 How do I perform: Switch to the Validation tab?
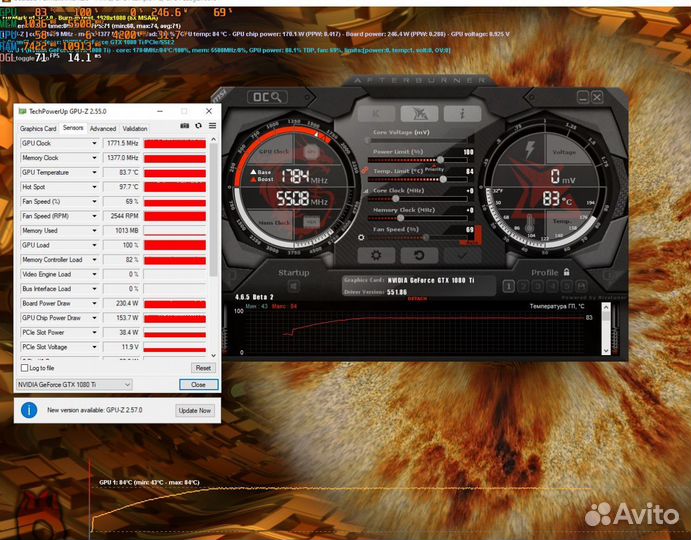[x=135, y=129]
